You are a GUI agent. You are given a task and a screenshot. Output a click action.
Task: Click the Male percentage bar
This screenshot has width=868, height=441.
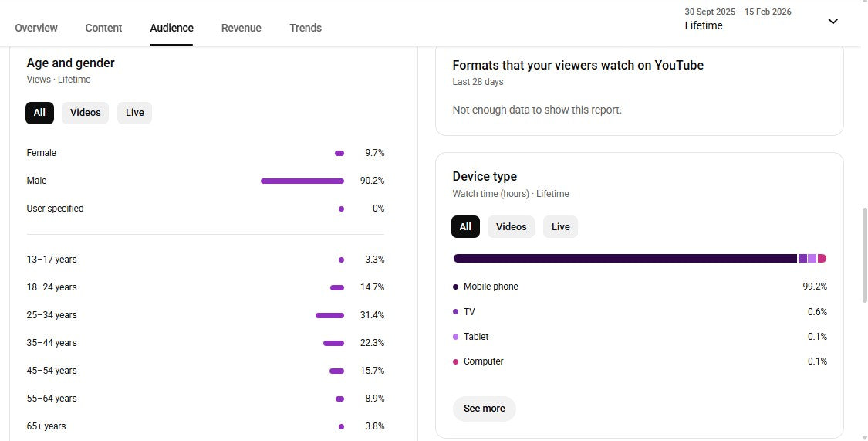tap(302, 181)
